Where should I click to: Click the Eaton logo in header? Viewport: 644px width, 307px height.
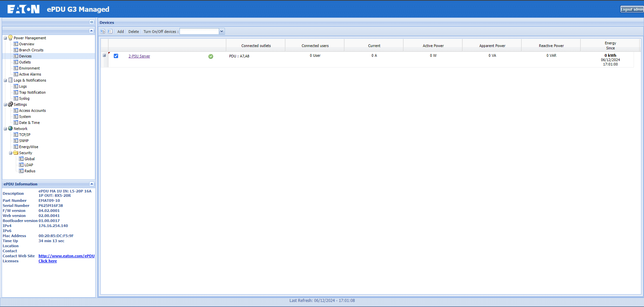pyautogui.click(x=23, y=9)
